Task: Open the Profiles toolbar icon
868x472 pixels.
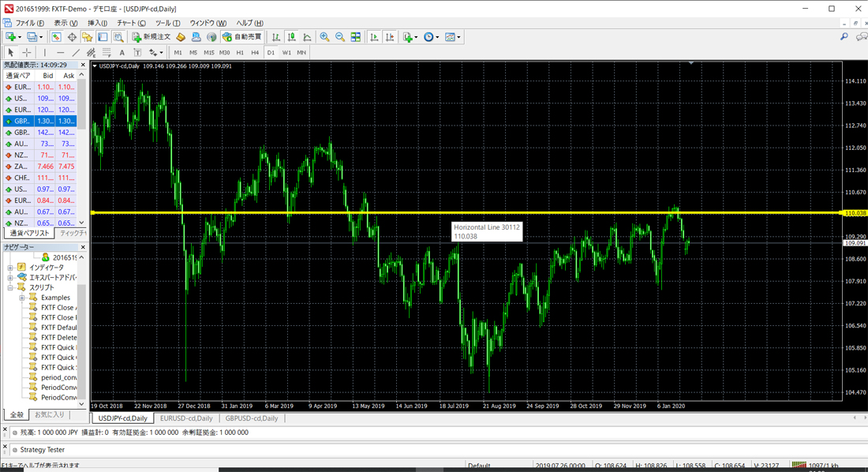Action: pos(32,37)
